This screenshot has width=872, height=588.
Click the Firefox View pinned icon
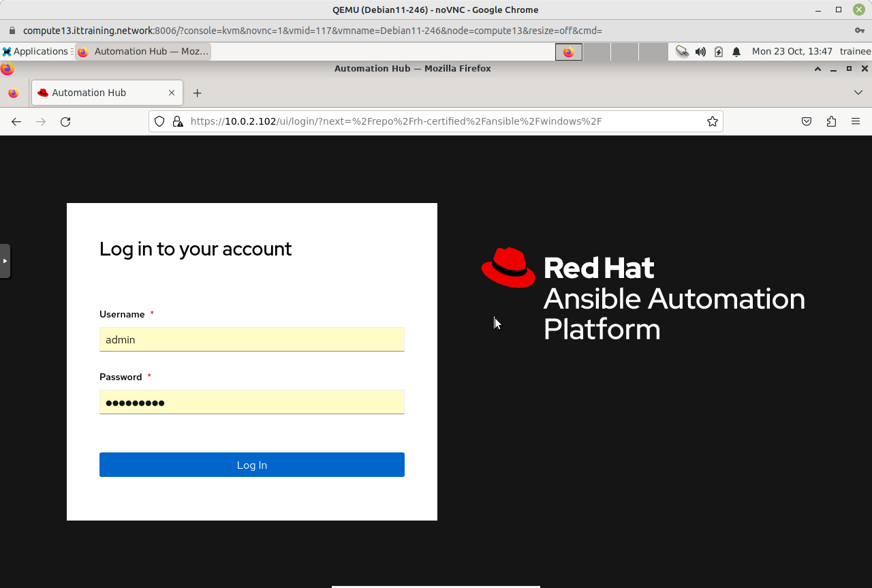click(x=14, y=93)
